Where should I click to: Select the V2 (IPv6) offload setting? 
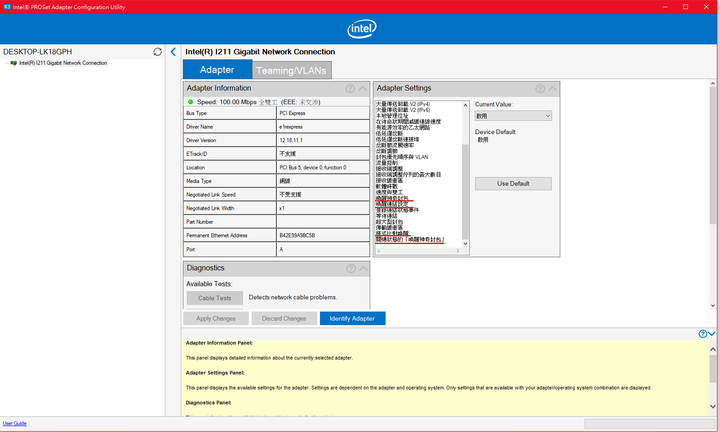pyautogui.click(x=403, y=110)
